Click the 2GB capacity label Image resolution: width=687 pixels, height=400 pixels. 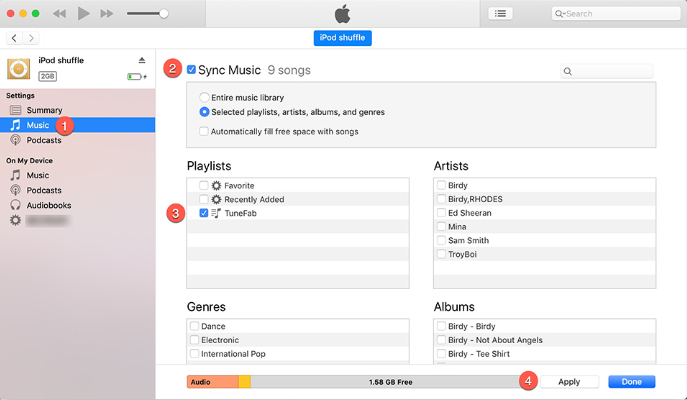point(47,76)
